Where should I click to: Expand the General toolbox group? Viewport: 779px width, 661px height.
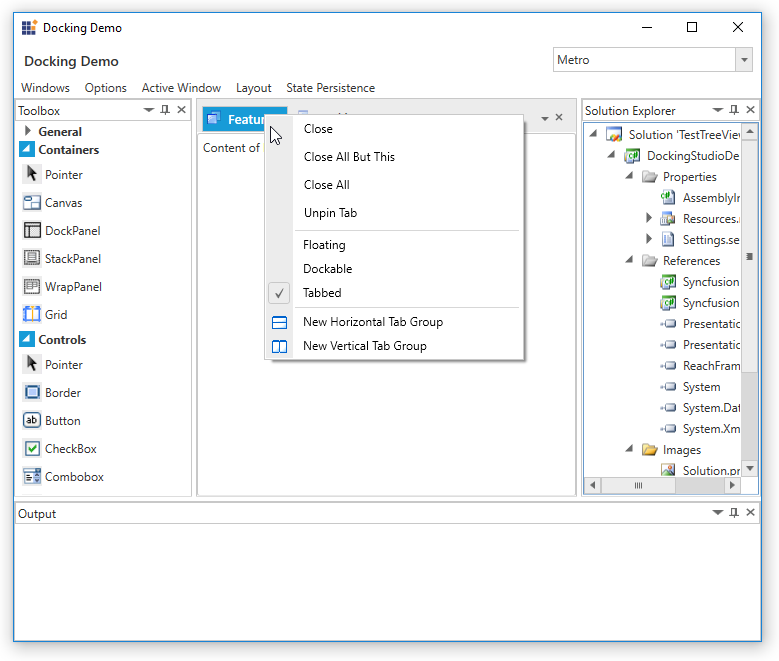[x=28, y=131]
